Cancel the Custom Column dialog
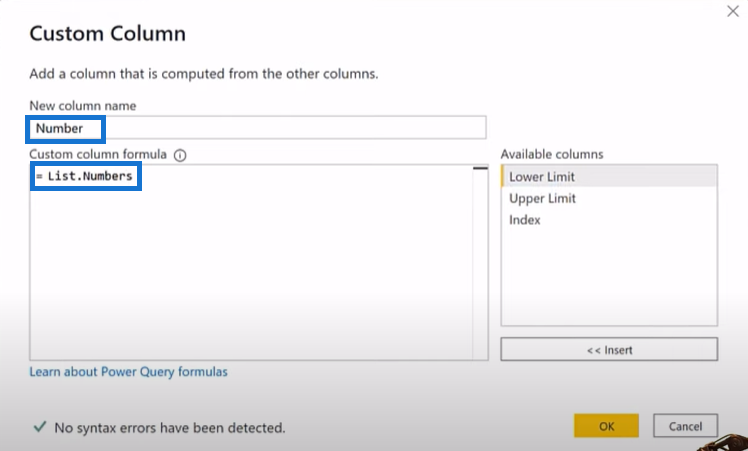Viewport: 748px width, 451px height. point(685,426)
